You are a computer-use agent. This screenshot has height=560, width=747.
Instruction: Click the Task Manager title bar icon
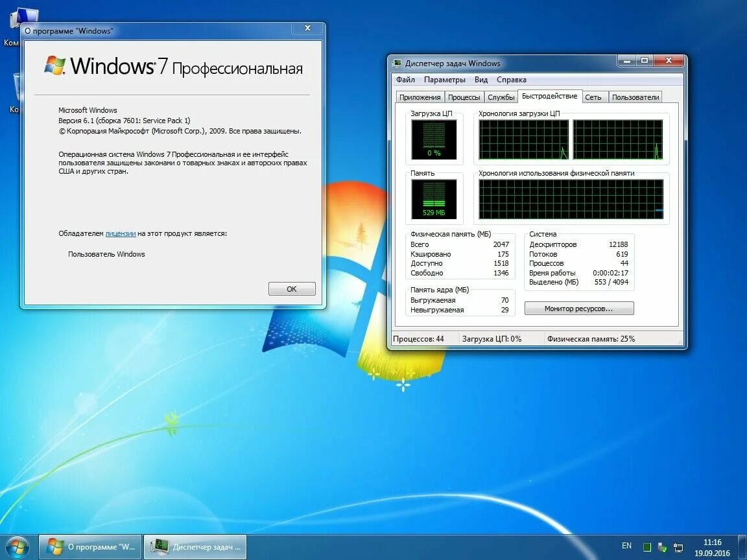click(x=397, y=64)
